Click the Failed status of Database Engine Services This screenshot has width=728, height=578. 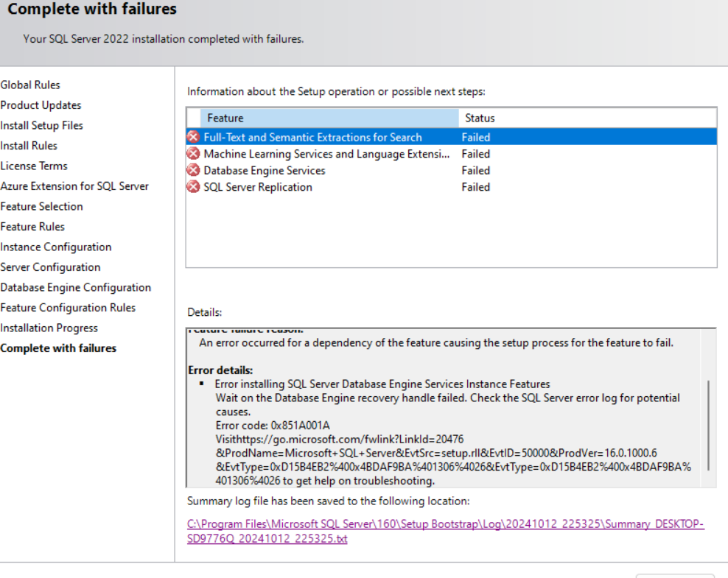(476, 170)
